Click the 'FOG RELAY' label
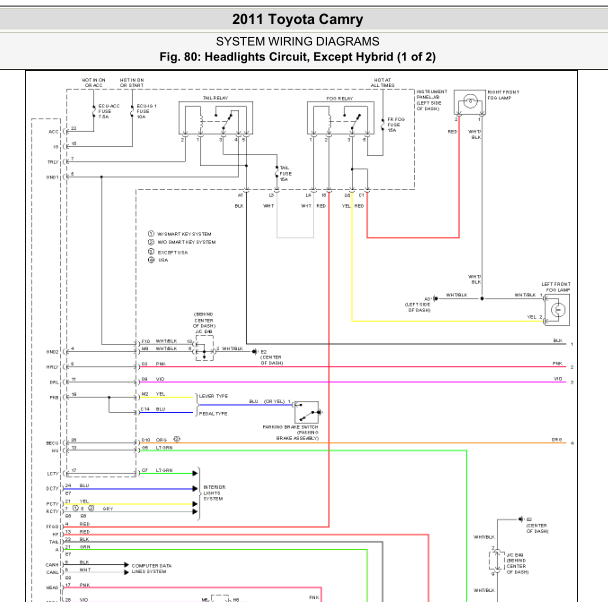Viewport: 608px width, 602px height. tap(340, 98)
